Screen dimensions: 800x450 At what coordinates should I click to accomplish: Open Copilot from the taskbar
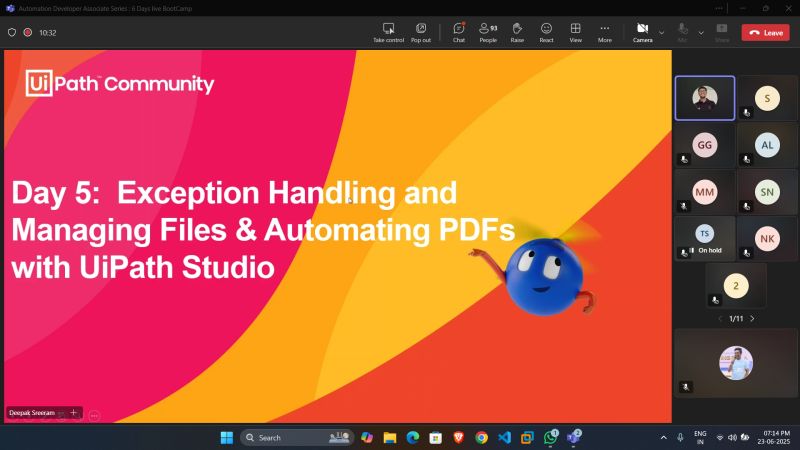click(x=366, y=438)
